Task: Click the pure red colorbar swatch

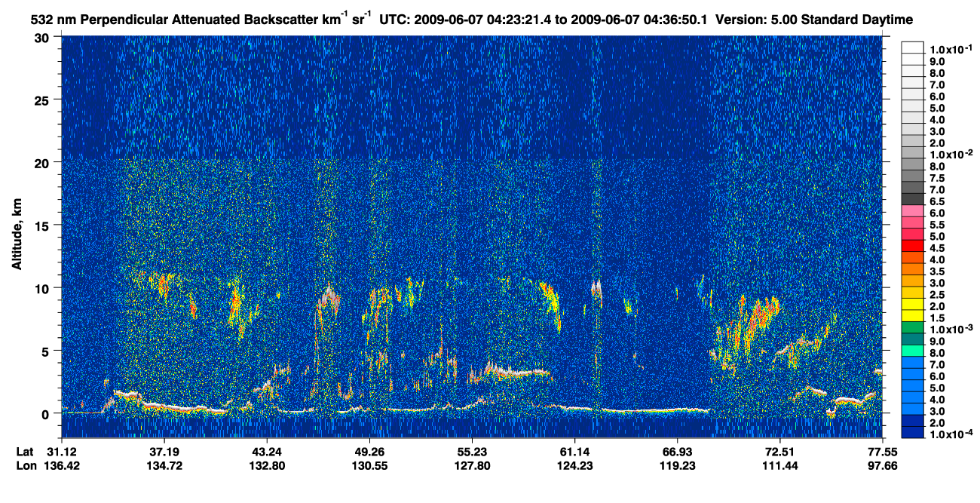Action: [912, 245]
